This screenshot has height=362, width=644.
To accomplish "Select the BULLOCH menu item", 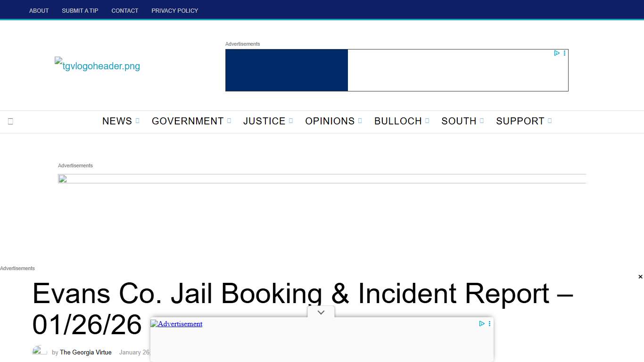I will (x=398, y=121).
